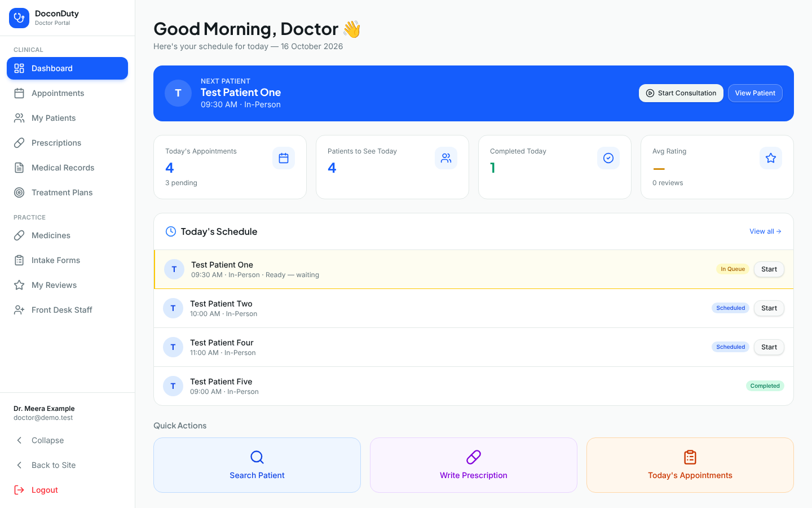The image size is (812, 508).
Task: Click the magnifier icon in Search Patient tile
Action: (x=257, y=457)
